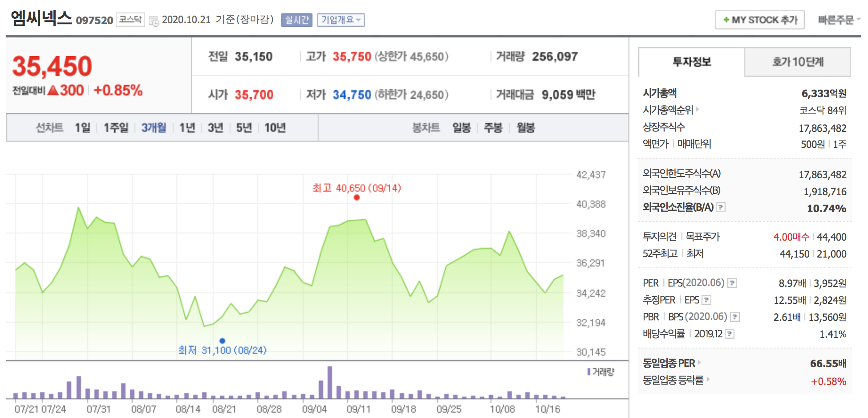Click the 외국인소진율 value 10.74%
The width and height of the screenshot is (868, 418).
(x=827, y=209)
